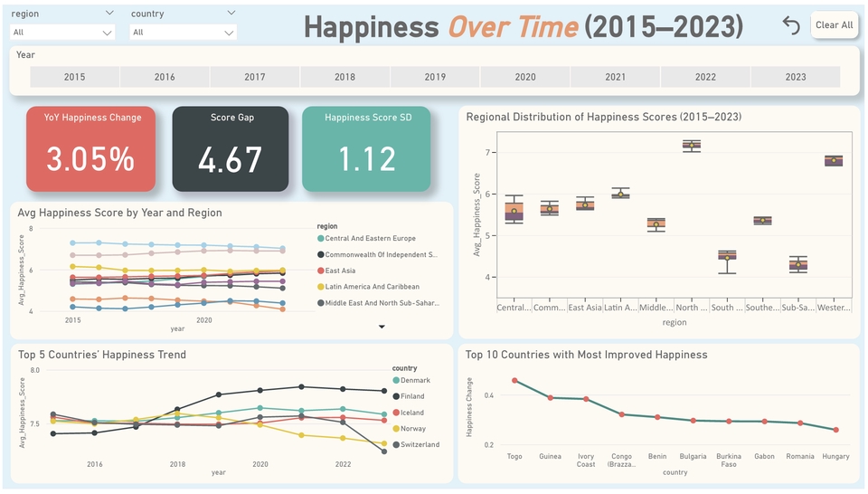This screenshot has height=494, width=868.
Task: Open the country dropdown showing All
Action: 183,33
